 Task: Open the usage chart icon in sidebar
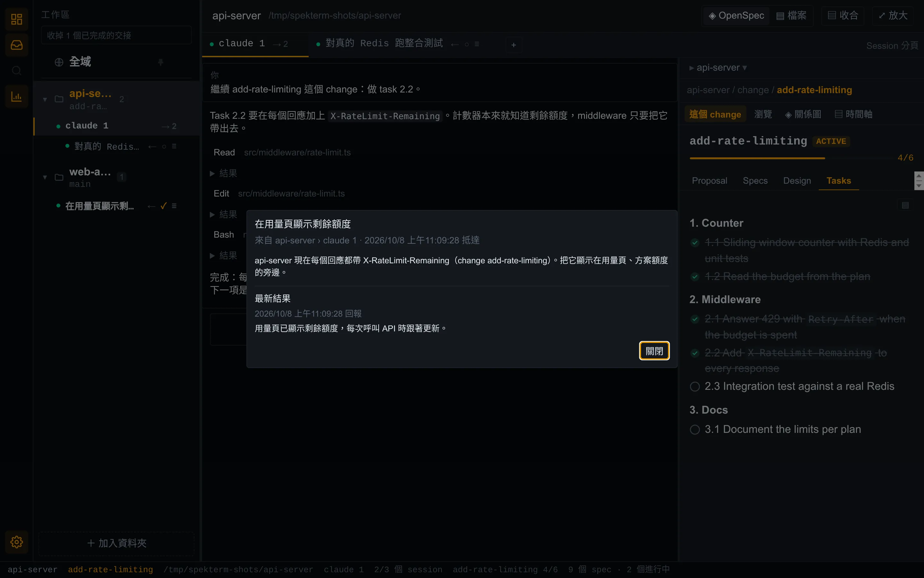click(x=16, y=97)
